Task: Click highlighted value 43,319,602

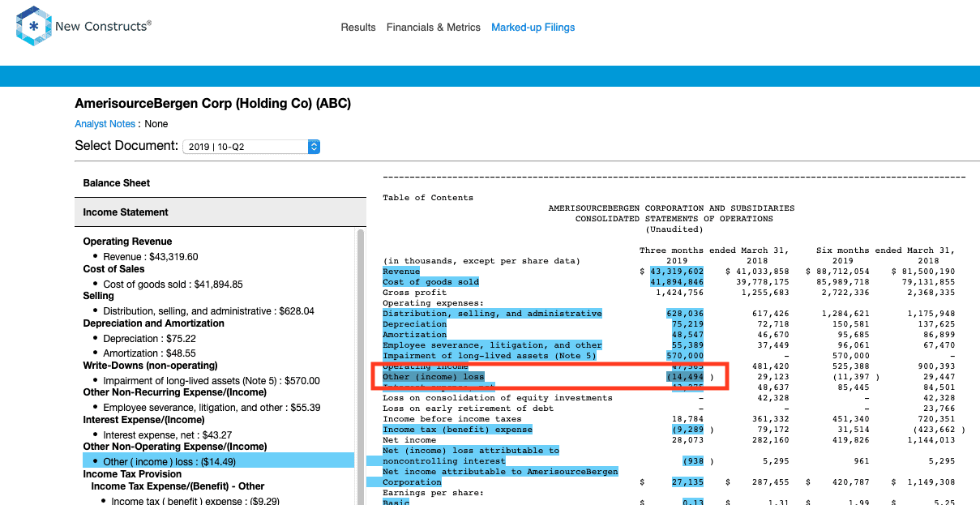Action: click(x=677, y=272)
